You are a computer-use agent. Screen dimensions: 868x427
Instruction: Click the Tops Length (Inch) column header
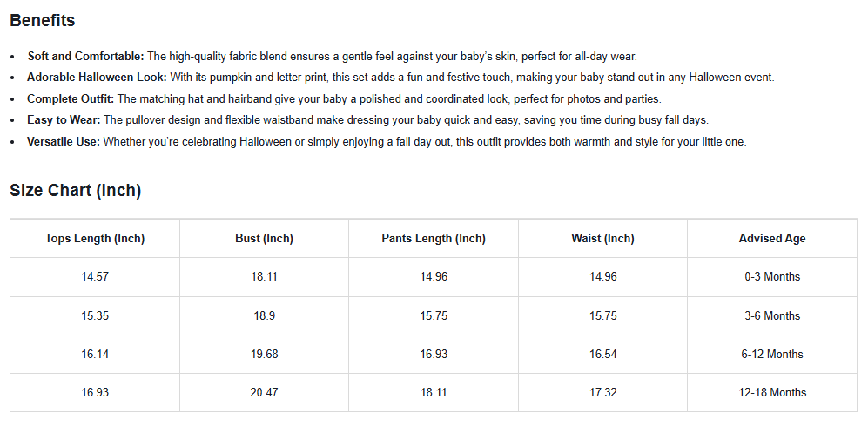95,238
